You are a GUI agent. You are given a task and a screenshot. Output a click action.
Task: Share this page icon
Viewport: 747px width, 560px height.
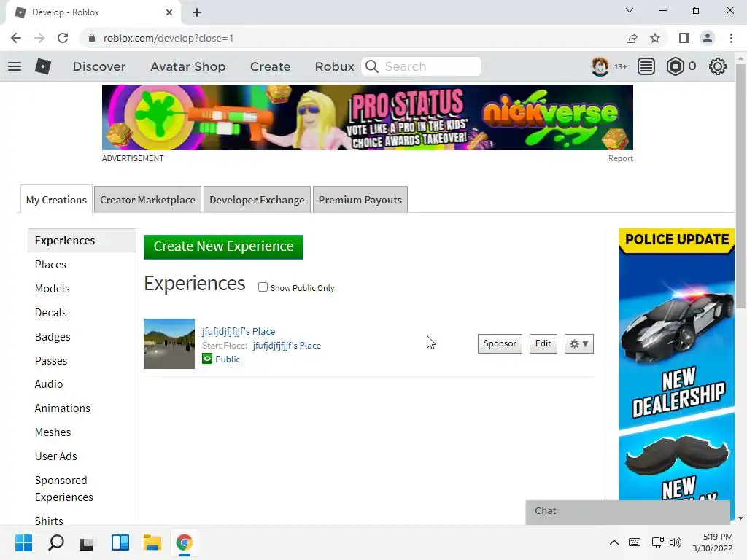[632, 38]
